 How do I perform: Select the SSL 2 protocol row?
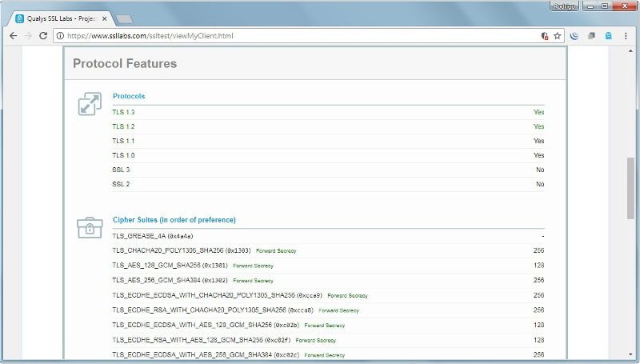[328, 184]
